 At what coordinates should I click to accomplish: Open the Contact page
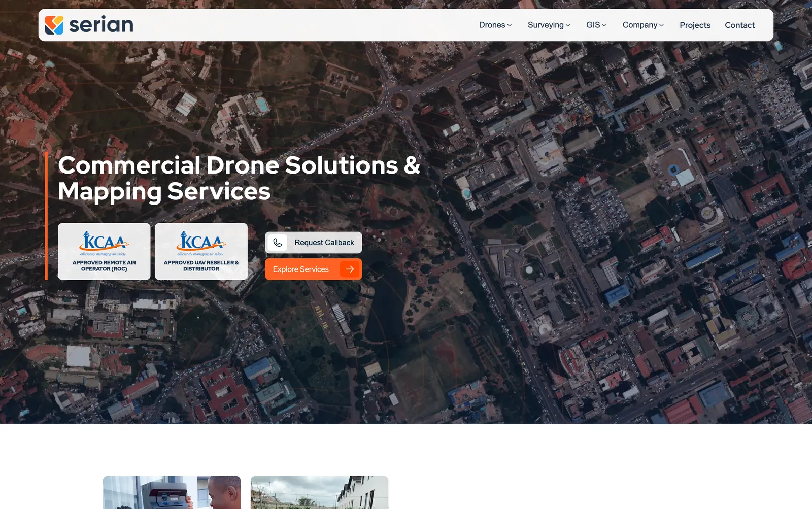pyautogui.click(x=739, y=25)
